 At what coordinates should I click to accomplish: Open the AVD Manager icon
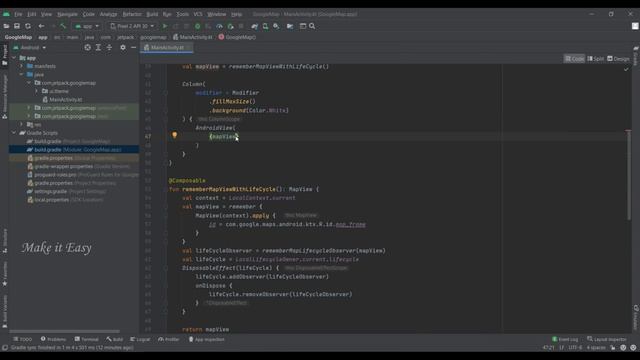pyautogui.click(x=265, y=26)
